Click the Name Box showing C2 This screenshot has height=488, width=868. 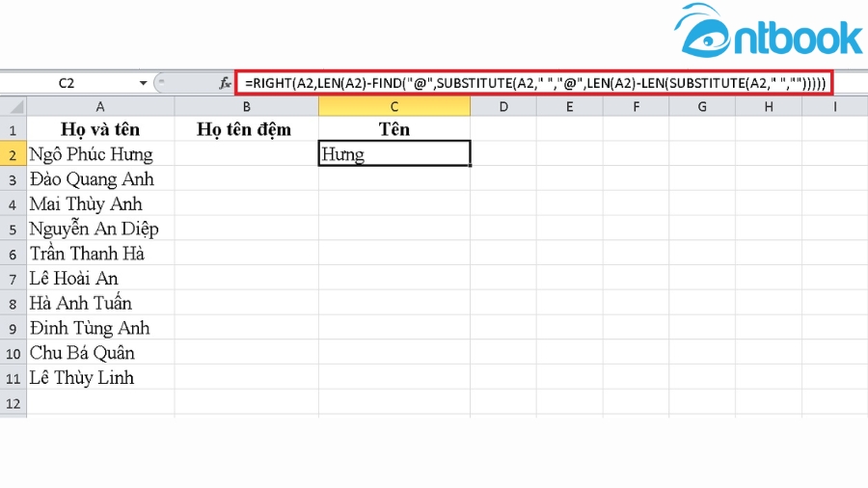[67, 83]
